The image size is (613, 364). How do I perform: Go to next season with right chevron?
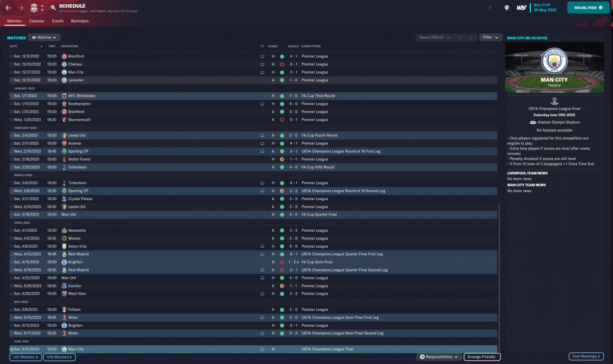(x=472, y=37)
